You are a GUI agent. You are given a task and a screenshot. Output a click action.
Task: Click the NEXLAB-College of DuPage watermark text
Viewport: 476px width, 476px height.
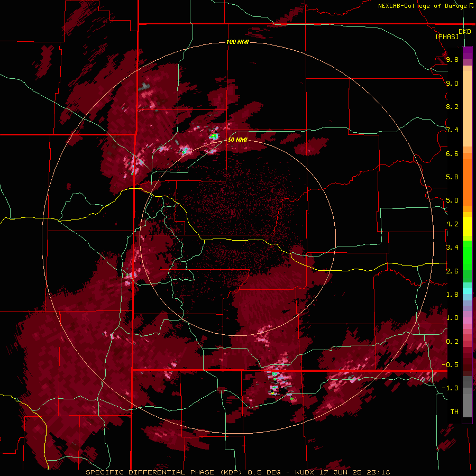426,6
